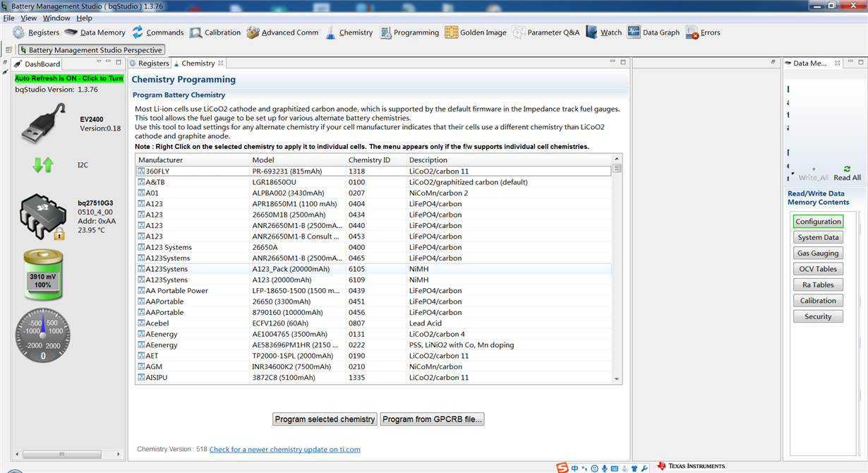
Task: Select the 360FLY PR-693231 row
Action: tap(373, 171)
